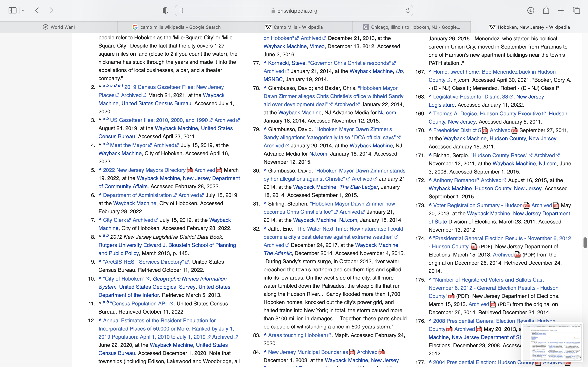Click the caret backlink for reference 83
This screenshot has width=588, height=367.
click(x=265, y=335)
